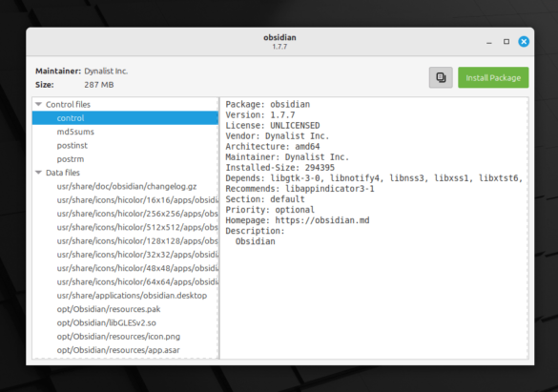The width and height of the screenshot is (558, 392).
Task: Click the 'Installed-Size: 294395' line
Action: tap(280, 168)
